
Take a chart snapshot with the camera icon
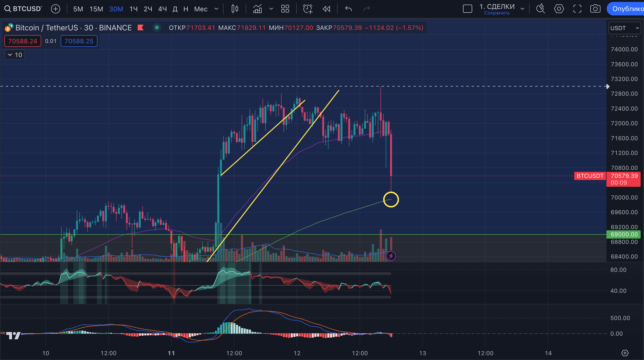(x=595, y=8)
